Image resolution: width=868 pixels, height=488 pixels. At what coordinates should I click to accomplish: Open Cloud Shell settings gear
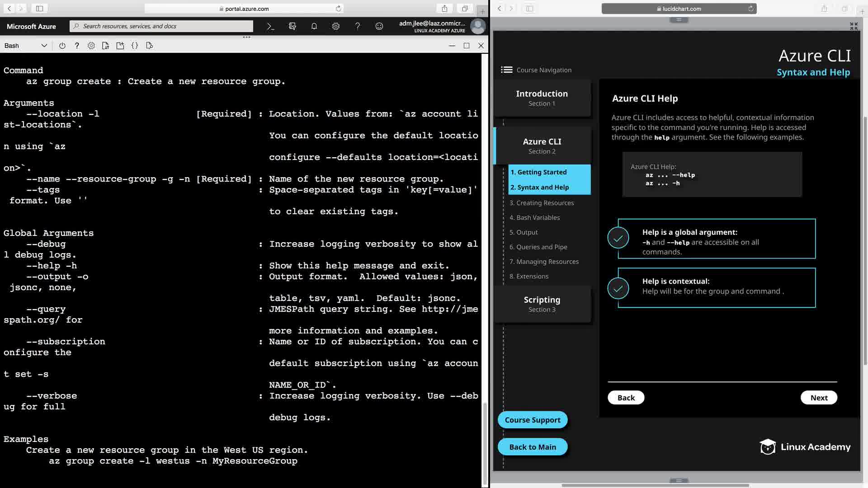(91, 46)
